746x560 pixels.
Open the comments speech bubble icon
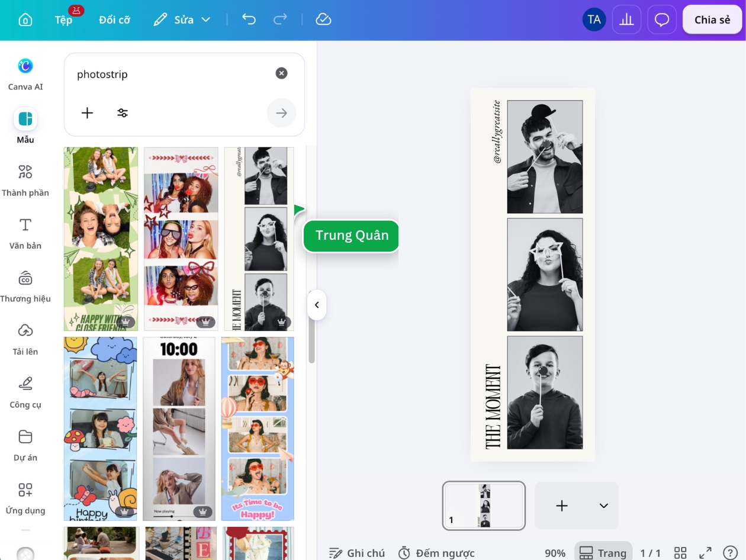(x=661, y=20)
